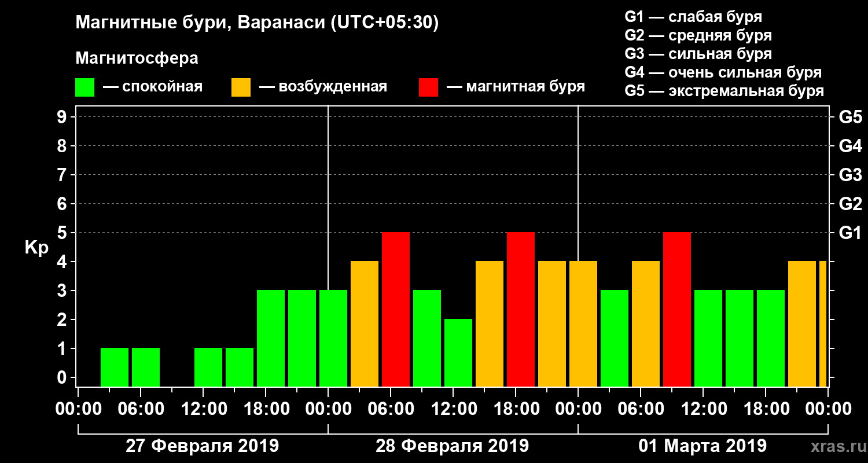
Task: Click the right-axis 'G3' level marker
Action: 850,175
